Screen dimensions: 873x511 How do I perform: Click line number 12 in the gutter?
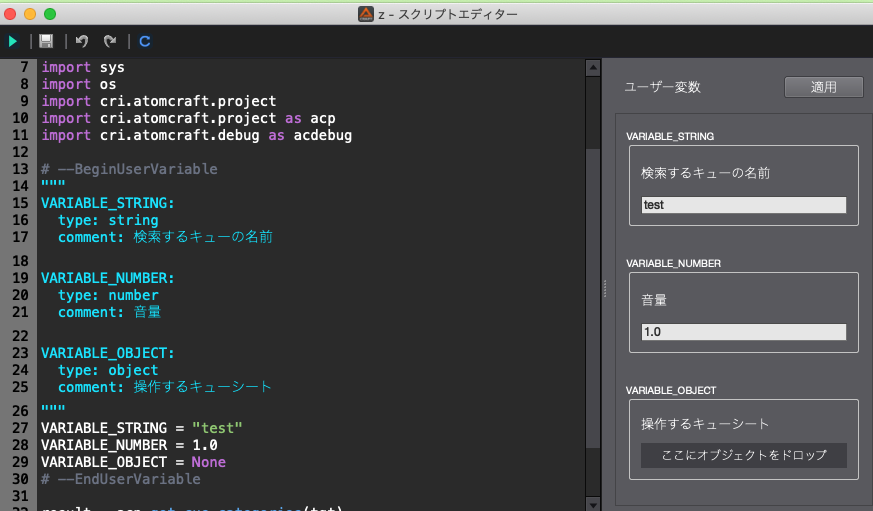click(20, 152)
